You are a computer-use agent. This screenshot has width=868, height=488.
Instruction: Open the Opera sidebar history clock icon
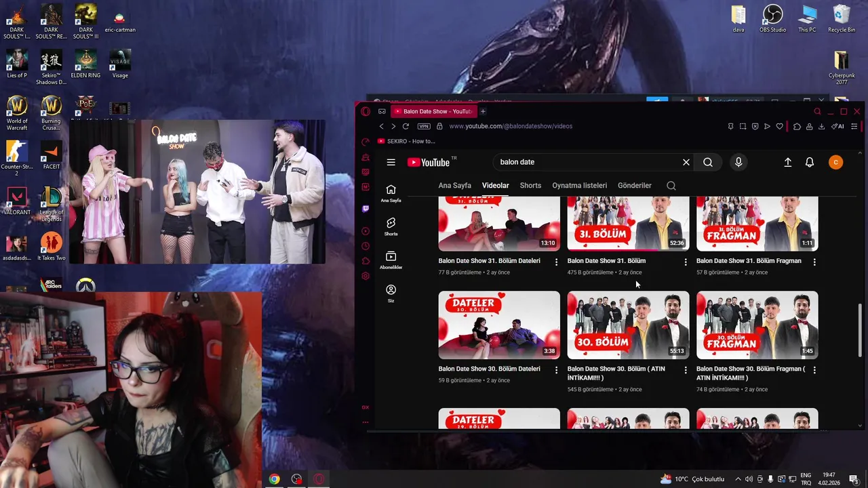[366, 246]
